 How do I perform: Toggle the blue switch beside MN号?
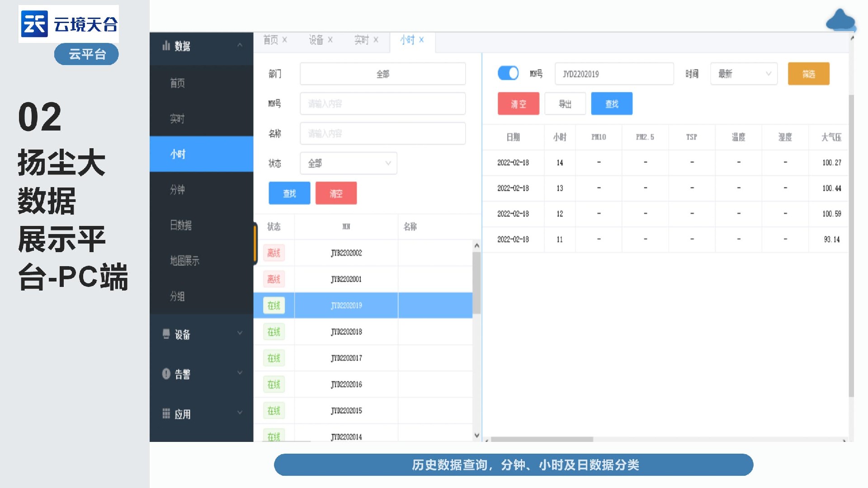coord(508,73)
